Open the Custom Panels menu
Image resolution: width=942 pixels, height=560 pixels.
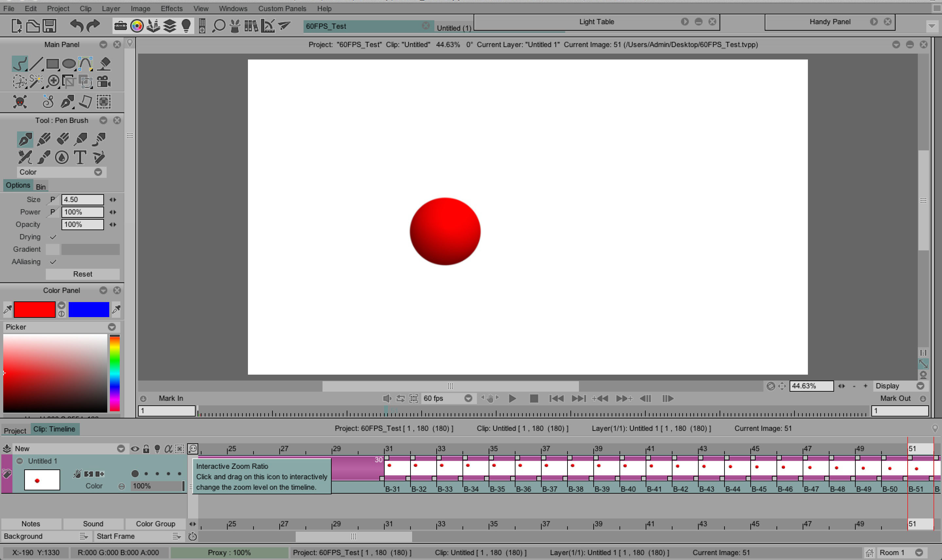coord(282,8)
